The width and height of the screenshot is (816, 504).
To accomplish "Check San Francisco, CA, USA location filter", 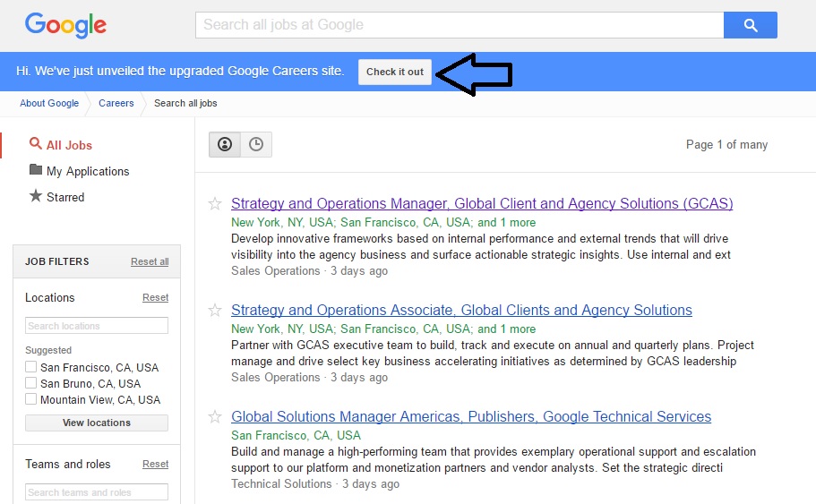I will pyautogui.click(x=30, y=367).
